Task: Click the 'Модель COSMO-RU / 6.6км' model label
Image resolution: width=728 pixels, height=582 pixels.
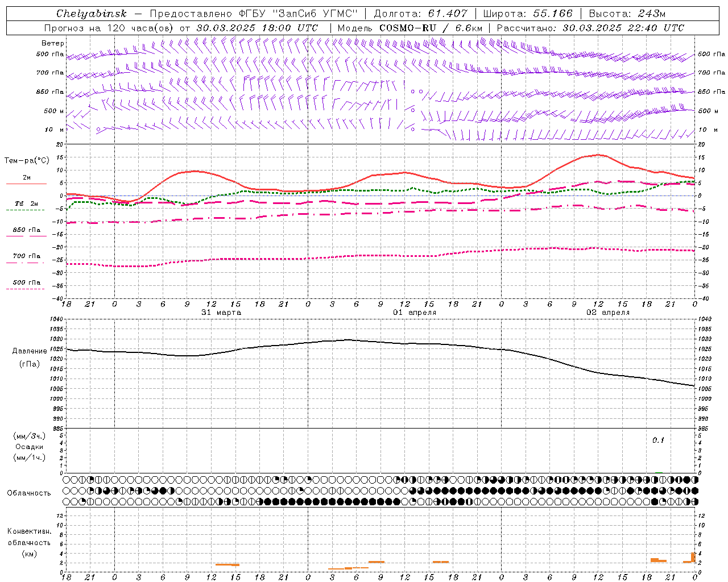Action: [x=410, y=28]
